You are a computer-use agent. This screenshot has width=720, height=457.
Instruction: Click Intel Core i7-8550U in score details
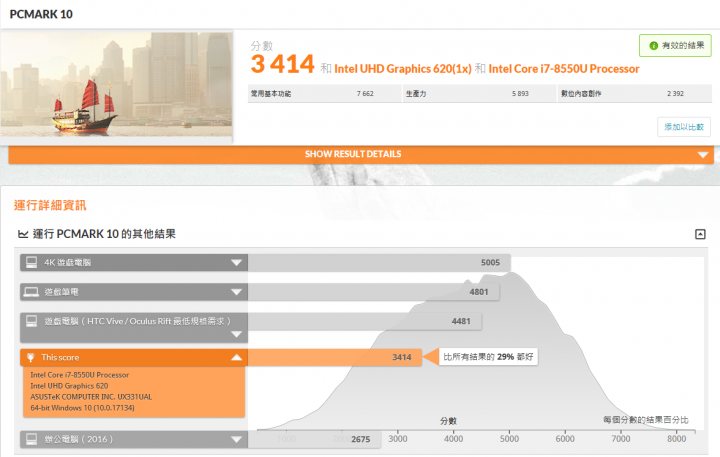pos(79,375)
